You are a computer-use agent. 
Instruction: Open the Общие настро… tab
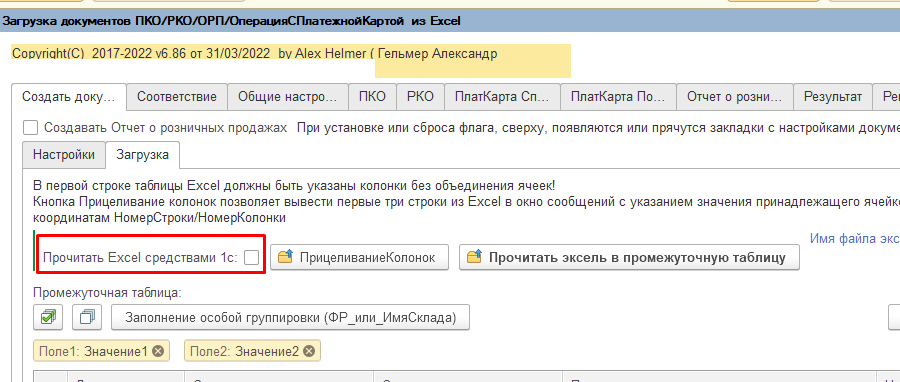pos(288,96)
